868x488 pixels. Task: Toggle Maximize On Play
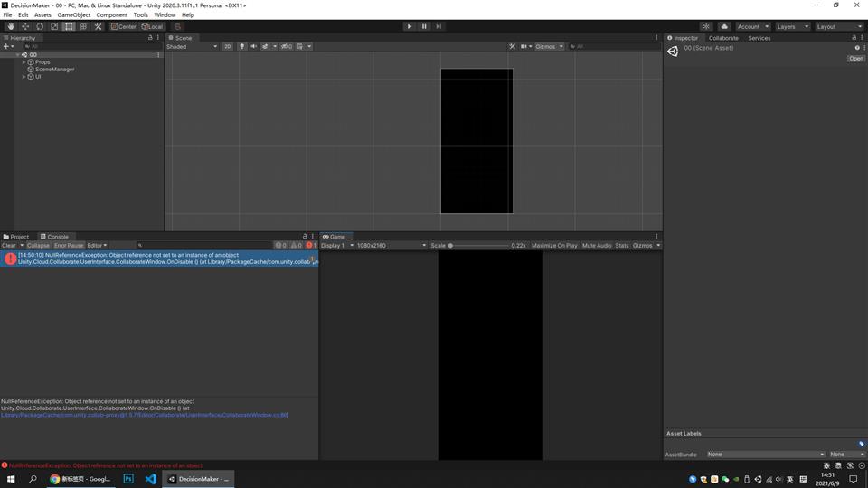(x=554, y=245)
